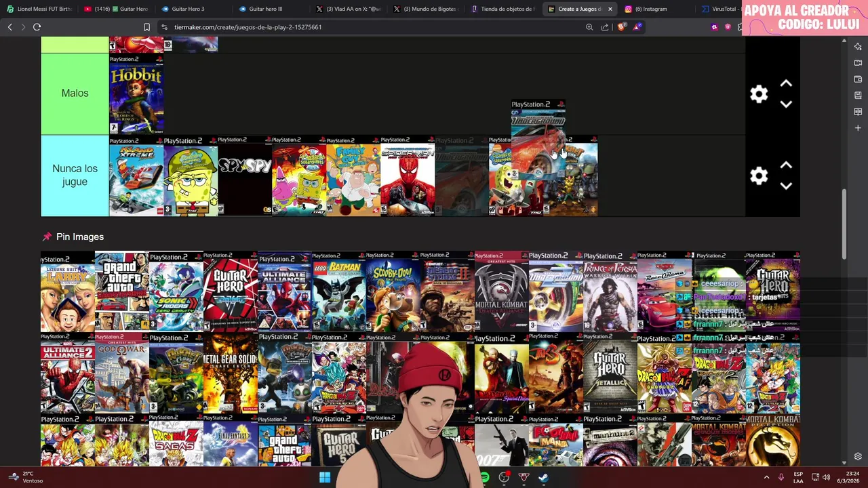Click the microphone icon in system tray
Image resolution: width=868 pixels, height=488 pixels.
click(x=781, y=477)
